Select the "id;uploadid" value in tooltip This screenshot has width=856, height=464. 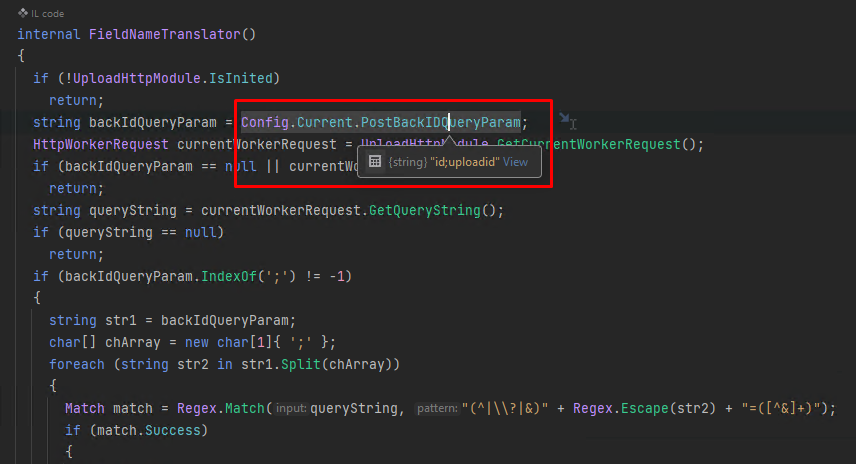pyautogui.click(x=465, y=162)
